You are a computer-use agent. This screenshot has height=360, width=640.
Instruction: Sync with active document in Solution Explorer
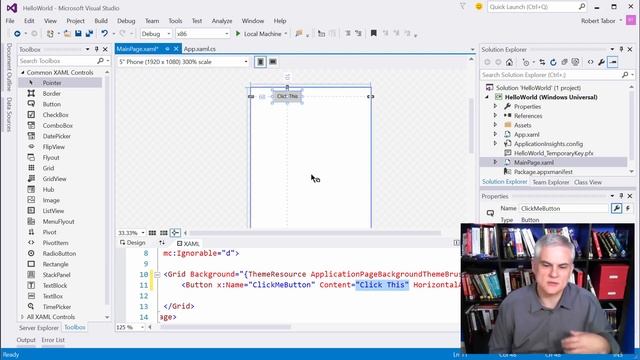[542, 62]
